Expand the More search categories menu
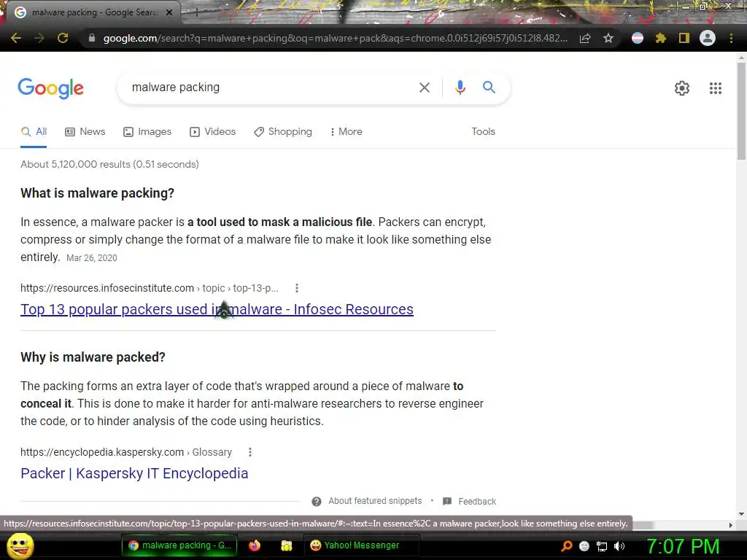747x560 pixels. (346, 132)
